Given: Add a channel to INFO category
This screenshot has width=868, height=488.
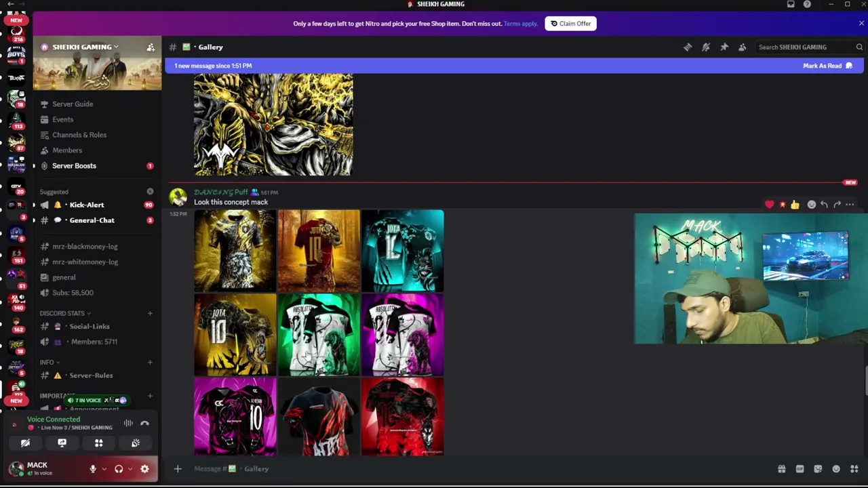Looking at the screenshot, I should click(x=150, y=363).
